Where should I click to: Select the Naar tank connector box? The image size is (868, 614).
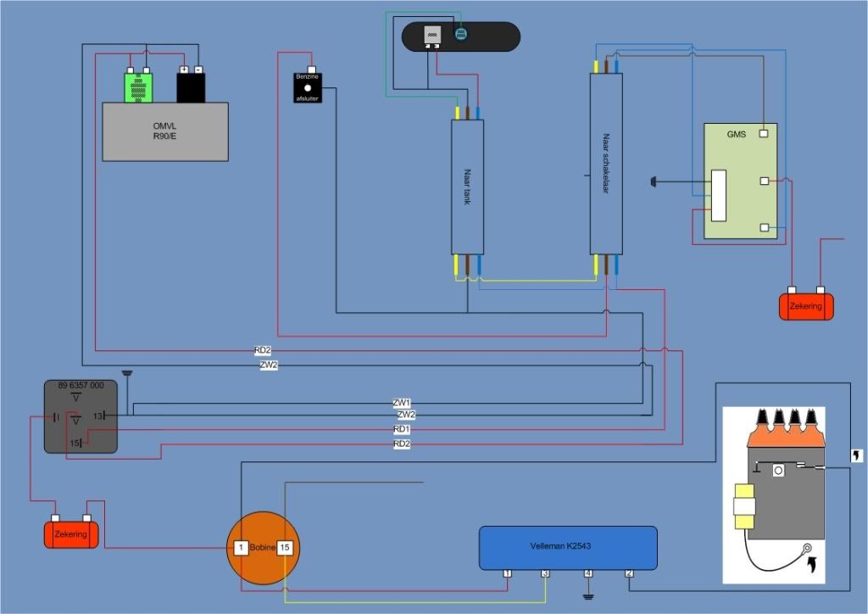[x=467, y=187]
